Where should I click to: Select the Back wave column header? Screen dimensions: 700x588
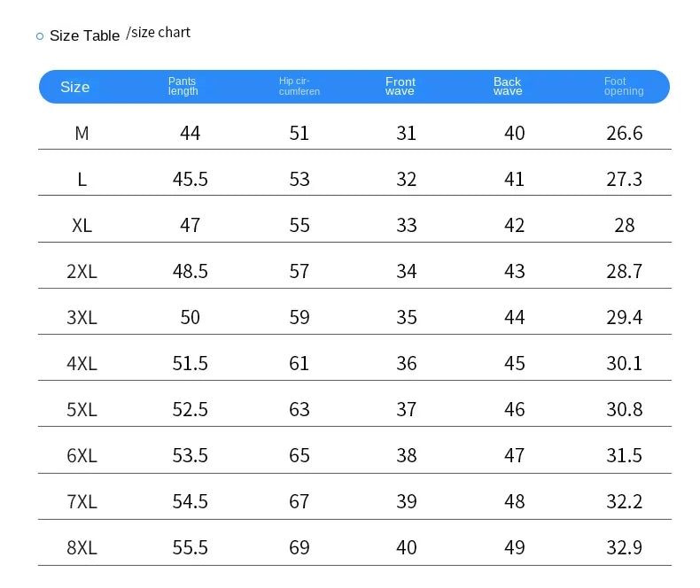pyautogui.click(x=508, y=86)
